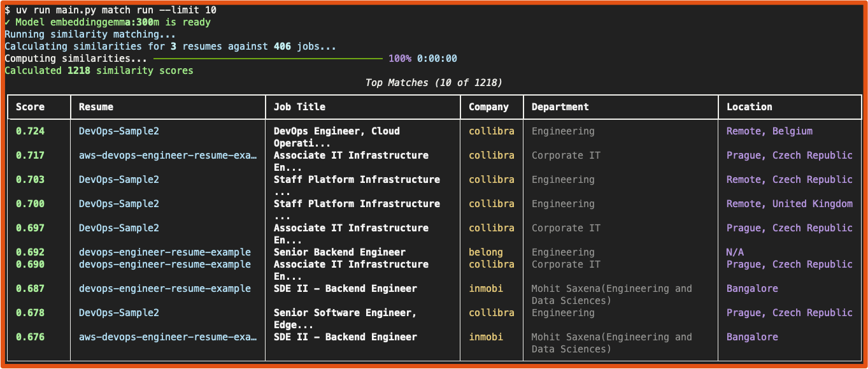Click the 'Company' column header
Screen dimensions: 868x369
point(488,107)
